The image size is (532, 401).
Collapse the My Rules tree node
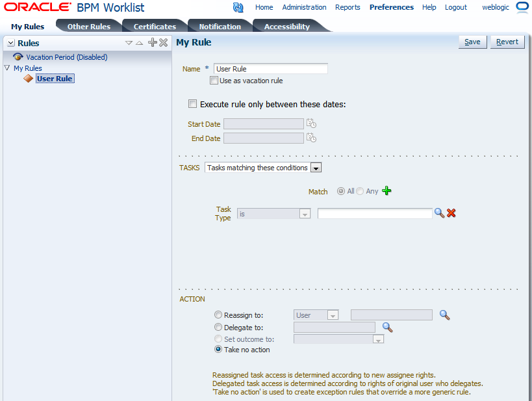pyautogui.click(x=6, y=68)
